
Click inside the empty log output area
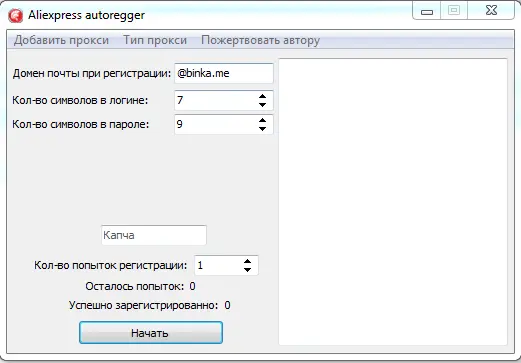[x=393, y=202]
